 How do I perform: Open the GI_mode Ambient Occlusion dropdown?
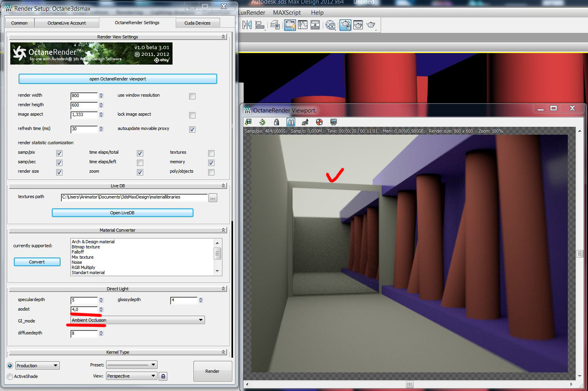coord(137,320)
